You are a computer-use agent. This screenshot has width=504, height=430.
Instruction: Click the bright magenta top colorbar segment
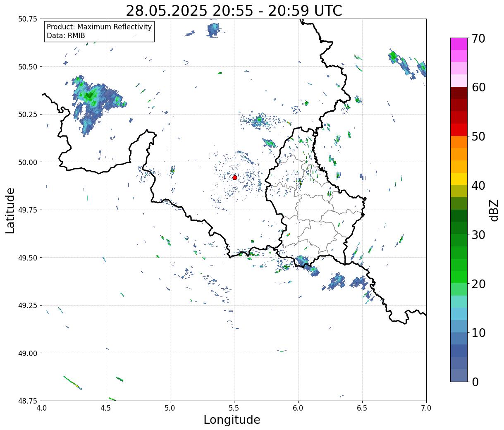click(x=459, y=44)
